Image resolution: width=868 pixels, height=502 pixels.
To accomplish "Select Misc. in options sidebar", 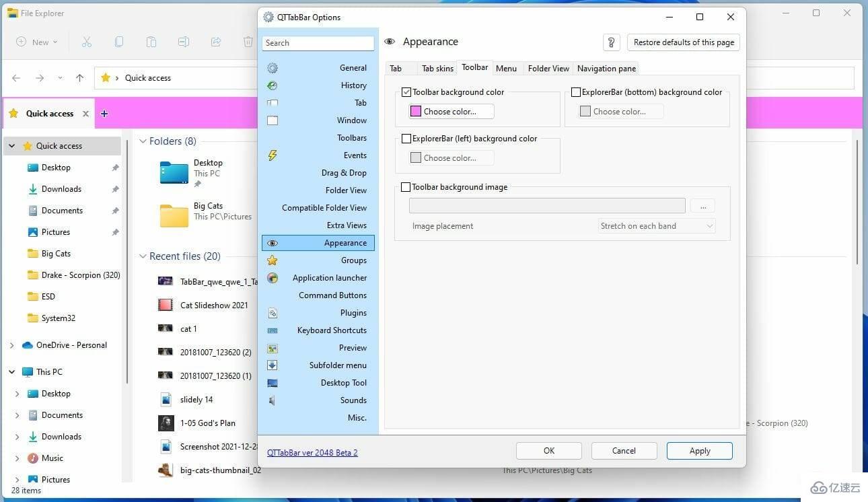I will click(318, 418).
